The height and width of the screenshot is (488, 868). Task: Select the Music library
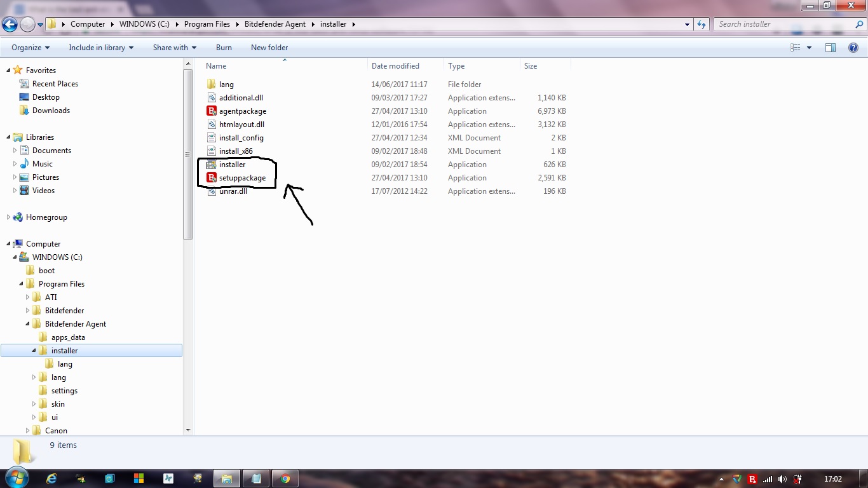[43, 164]
